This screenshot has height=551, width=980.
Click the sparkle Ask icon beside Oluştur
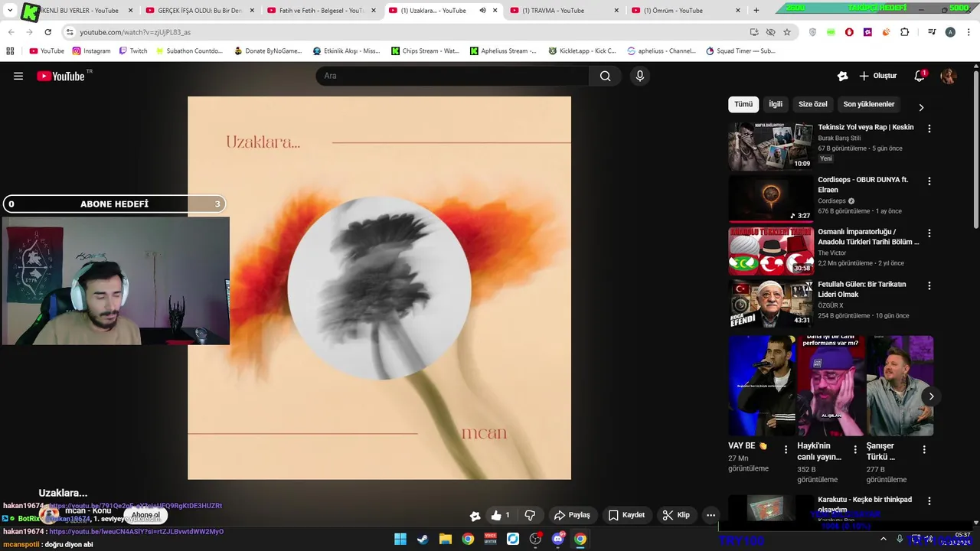pyautogui.click(x=842, y=76)
